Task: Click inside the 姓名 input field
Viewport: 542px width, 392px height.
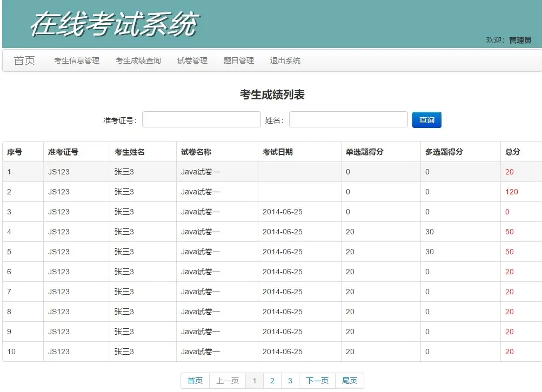Action: click(348, 119)
